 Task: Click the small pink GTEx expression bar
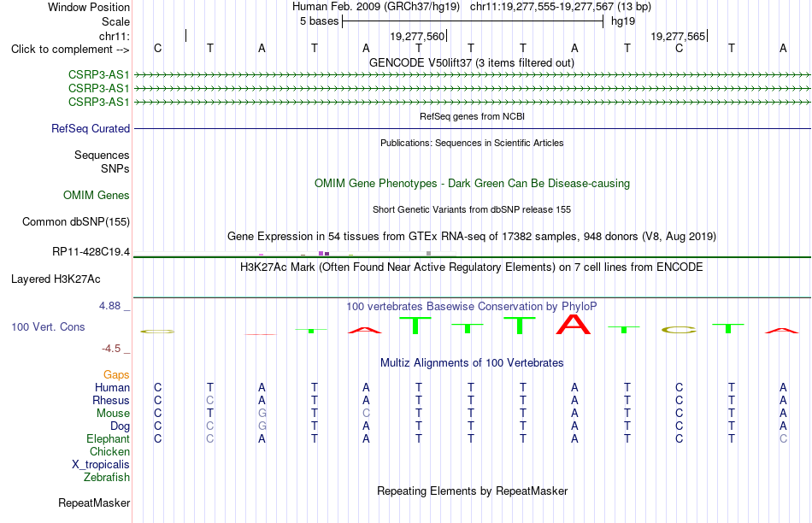pos(262,255)
